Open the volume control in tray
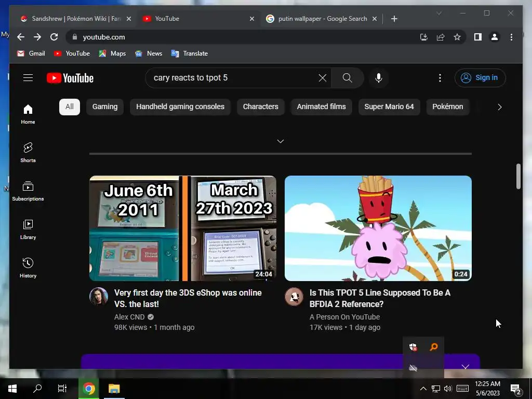 click(448, 389)
